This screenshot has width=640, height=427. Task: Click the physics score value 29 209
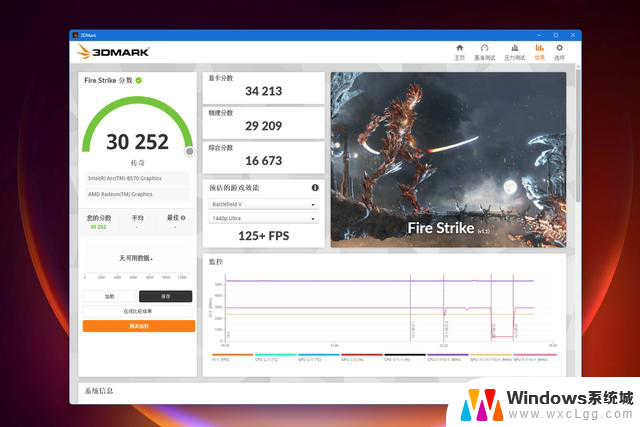tap(264, 126)
